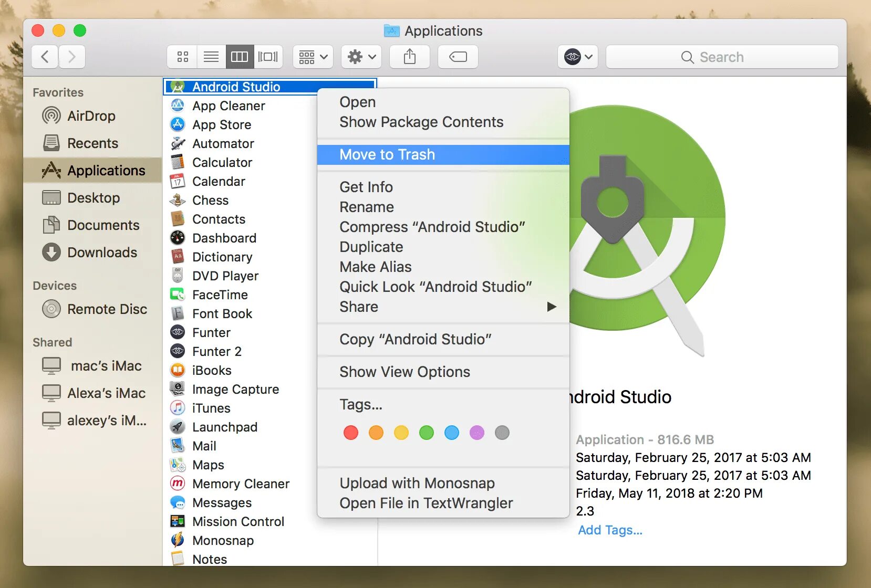Click the App Store icon in list

tap(178, 124)
